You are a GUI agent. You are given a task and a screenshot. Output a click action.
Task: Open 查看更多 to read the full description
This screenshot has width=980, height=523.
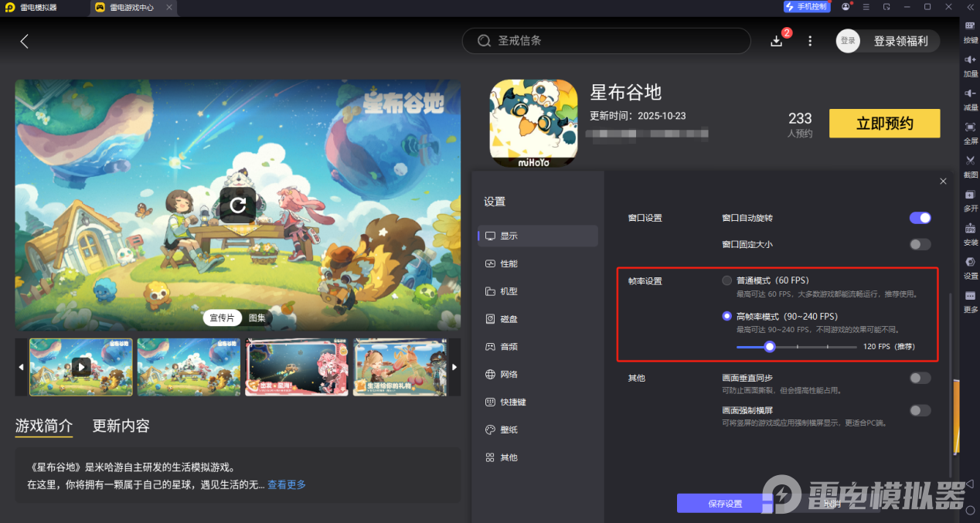[286, 484]
